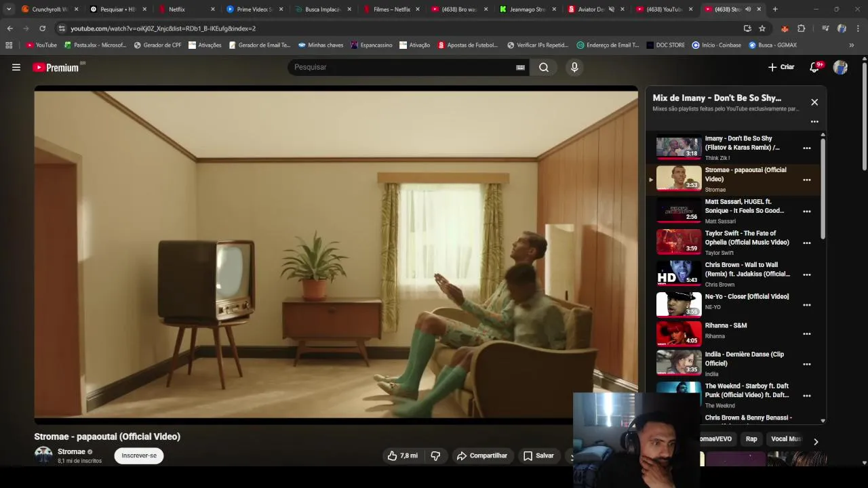Click the browser address bar URL
Screen dimensions: 868x488
pyautogui.click(x=163, y=28)
